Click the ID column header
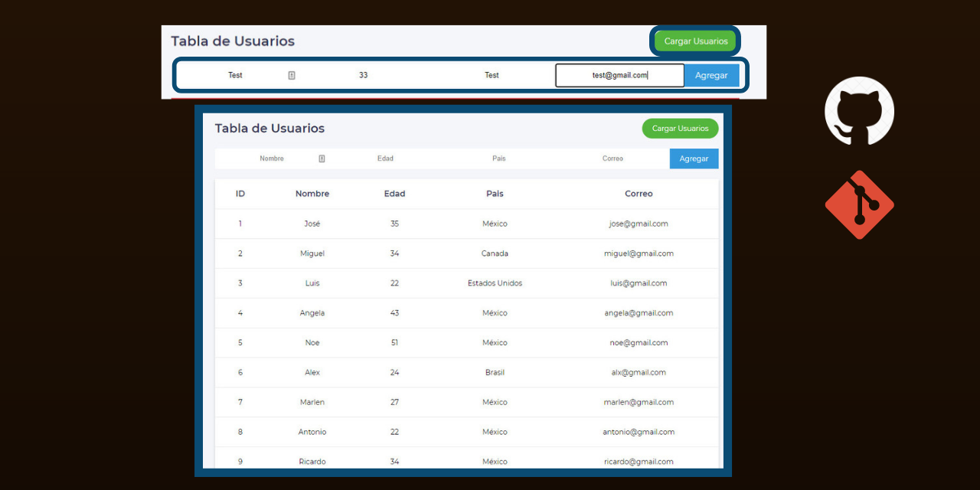Viewport: 980px width, 490px height. point(240,194)
